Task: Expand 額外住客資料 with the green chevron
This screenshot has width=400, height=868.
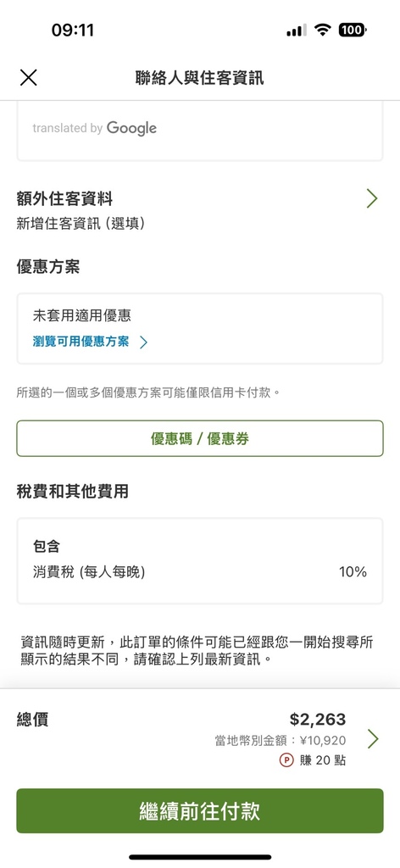Action: point(372,198)
